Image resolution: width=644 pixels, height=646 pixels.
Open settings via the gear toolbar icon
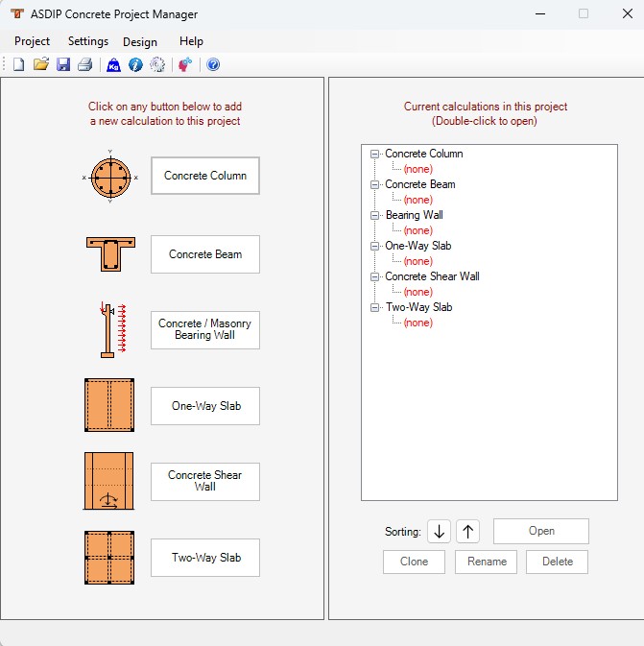157,64
